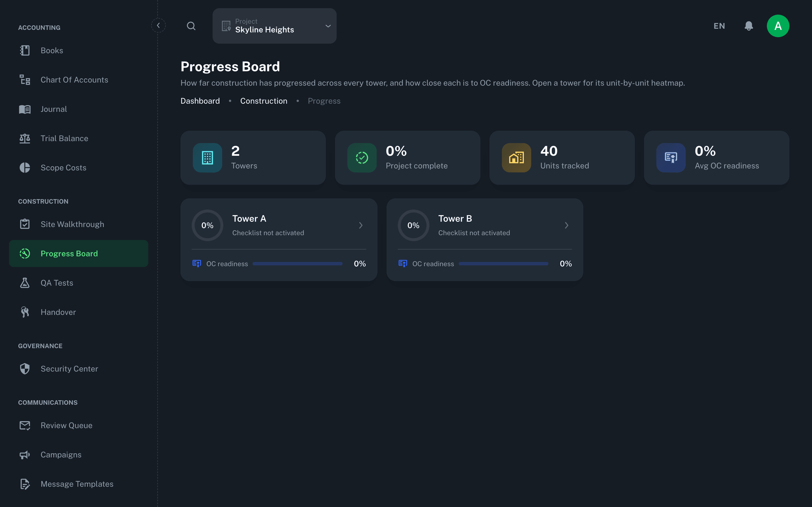The width and height of the screenshot is (812, 507).
Task: Go to Dashboard breadcrumb link
Action: tap(200, 101)
